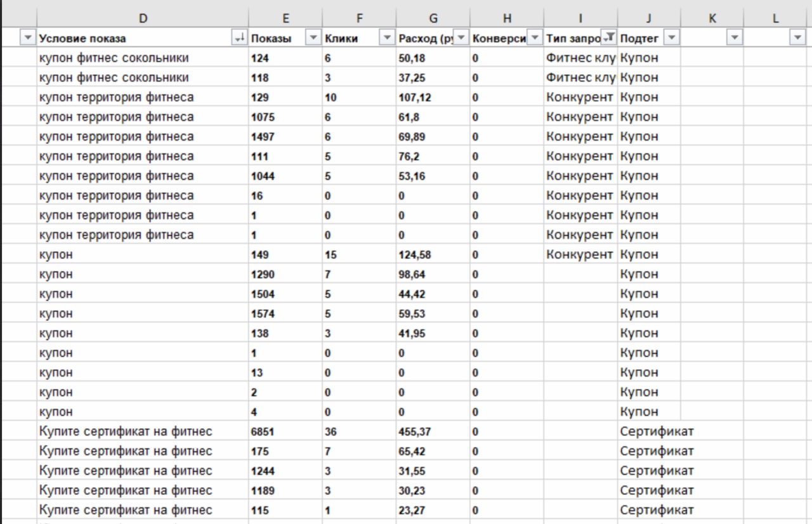Select the cell showing cost 69,89

click(x=433, y=136)
